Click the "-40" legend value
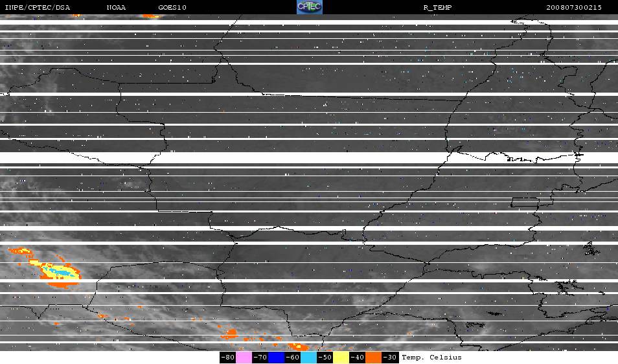618x364 pixels. pos(357,358)
